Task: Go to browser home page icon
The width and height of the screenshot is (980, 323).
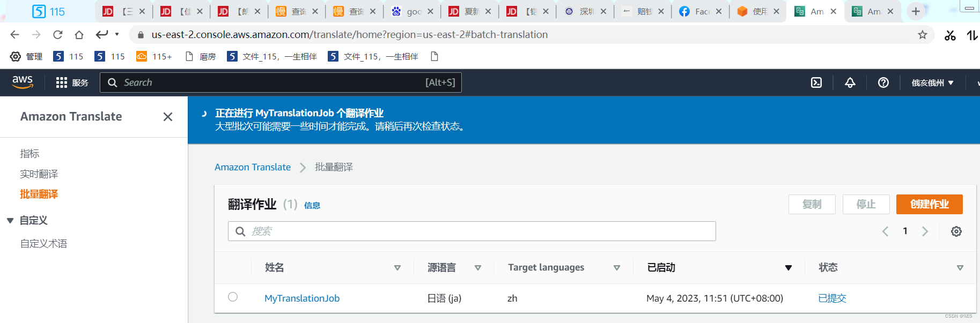Action: pyautogui.click(x=79, y=35)
